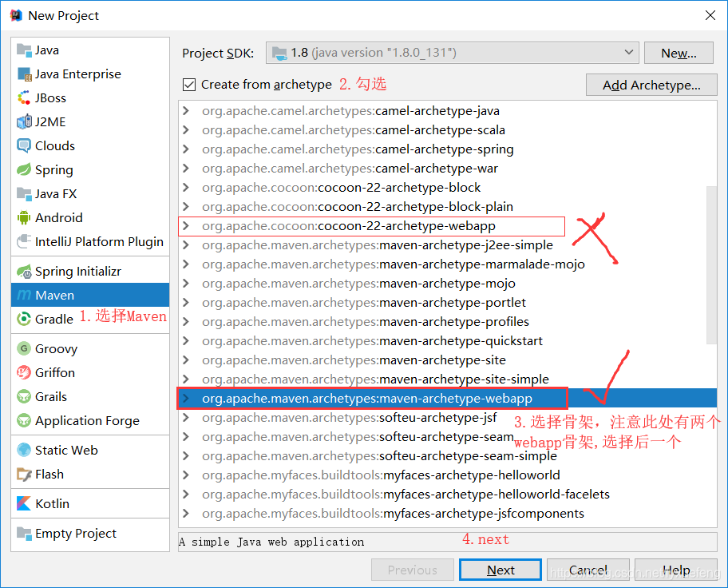Pick the Kotlin icon
Image resolution: width=728 pixels, height=588 pixels.
tap(24, 504)
